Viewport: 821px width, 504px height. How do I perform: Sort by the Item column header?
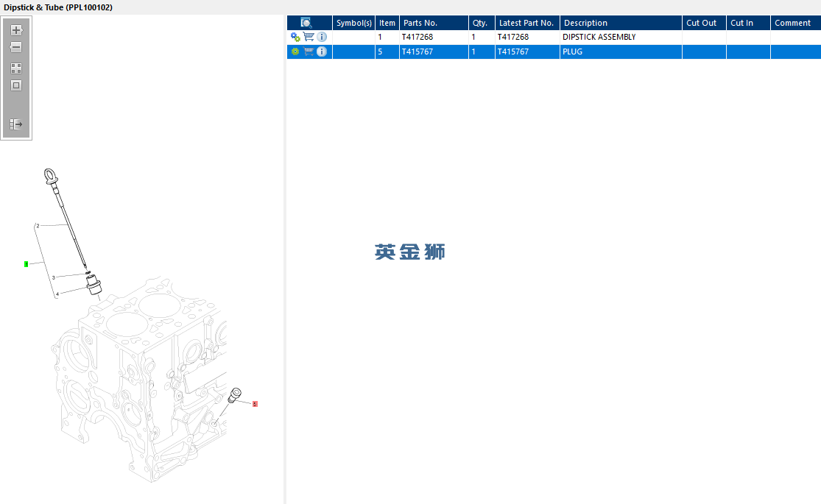pyautogui.click(x=387, y=23)
